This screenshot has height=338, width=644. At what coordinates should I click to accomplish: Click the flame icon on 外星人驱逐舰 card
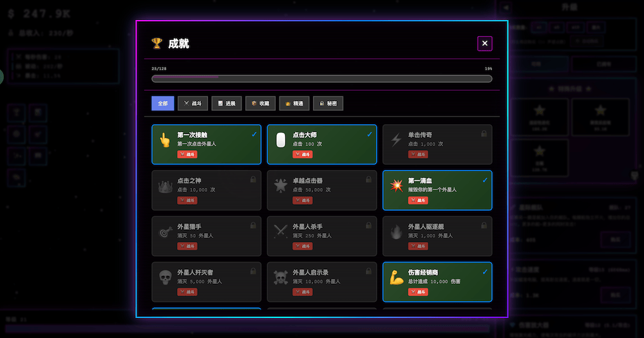coord(396,232)
